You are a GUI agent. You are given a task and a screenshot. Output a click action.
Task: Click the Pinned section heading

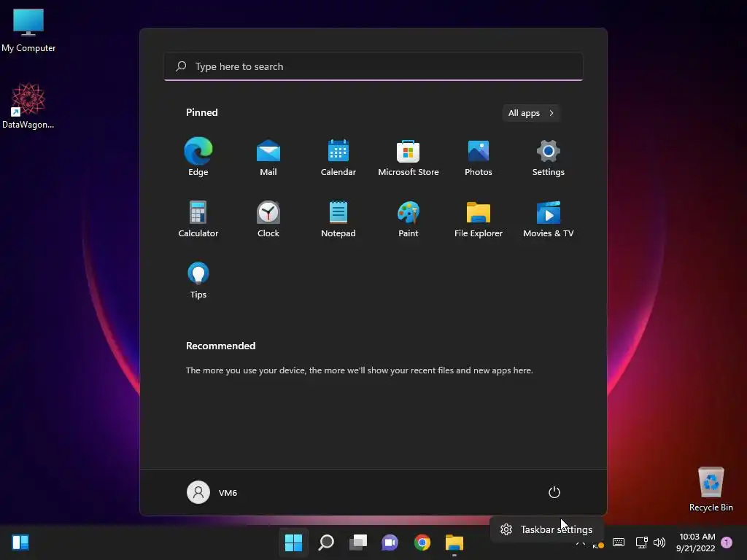(201, 112)
